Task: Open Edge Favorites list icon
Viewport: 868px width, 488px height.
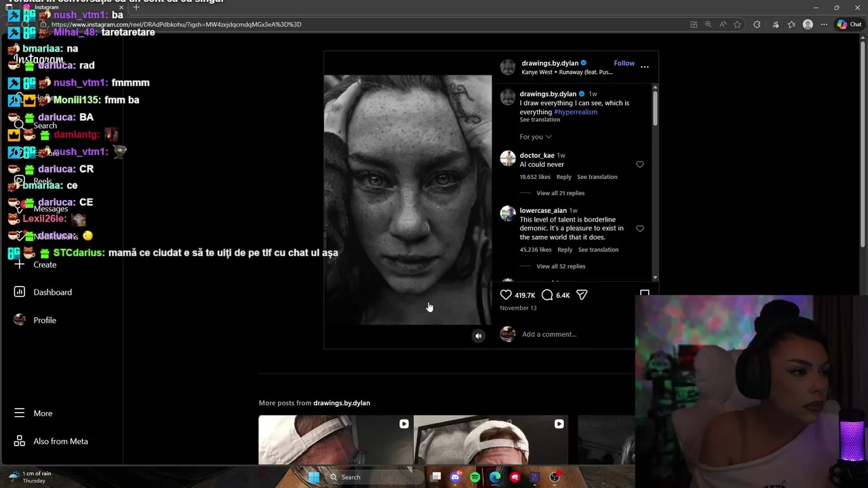Action: pos(791,24)
